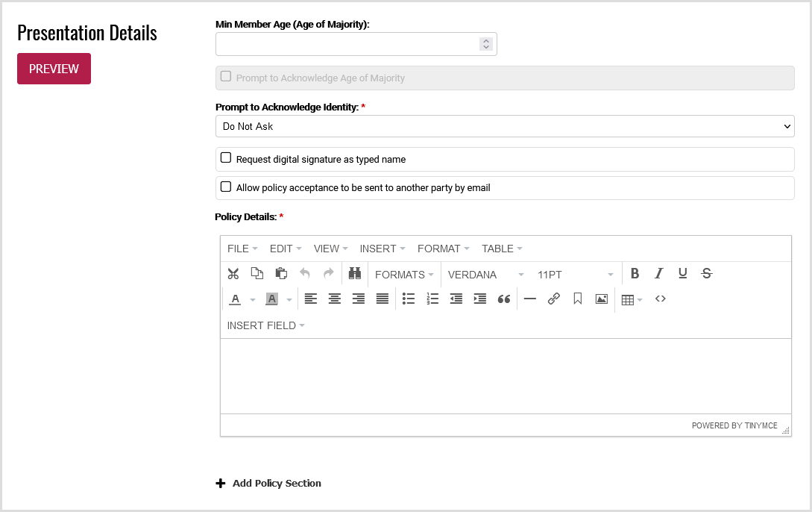This screenshot has height=512, width=812.
Task: Enable Request digital signature as typed name
Action: 226,158
